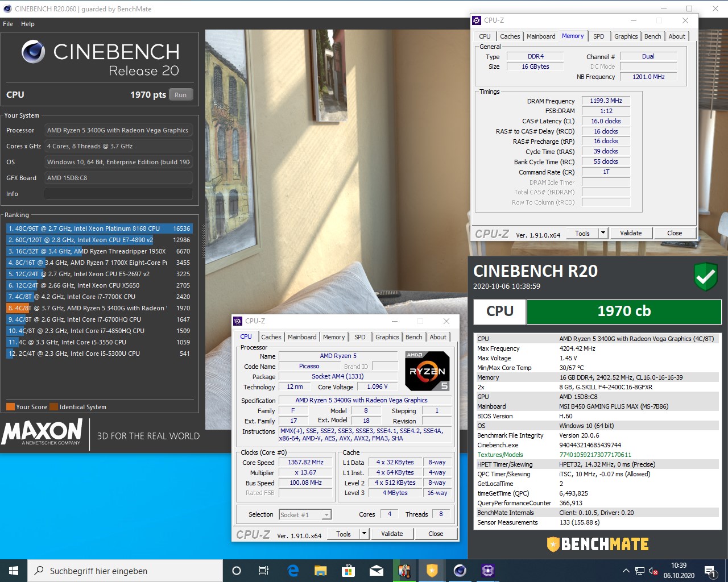The image size is (728, 582).
Task: Select ranking row Intel Core i7-7700K
Action: tap(100, 297)
